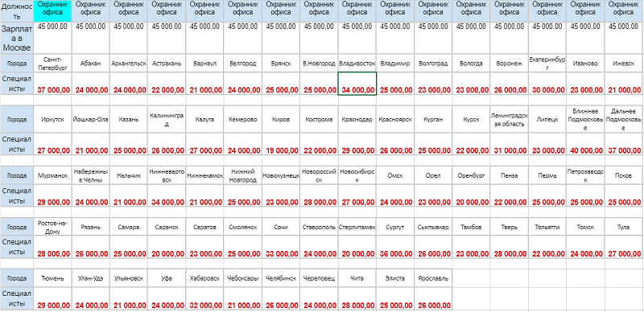Click the Владивосток salary cell 34 000,00
This screenshot has height=312, width=644.
click(357, 84)
